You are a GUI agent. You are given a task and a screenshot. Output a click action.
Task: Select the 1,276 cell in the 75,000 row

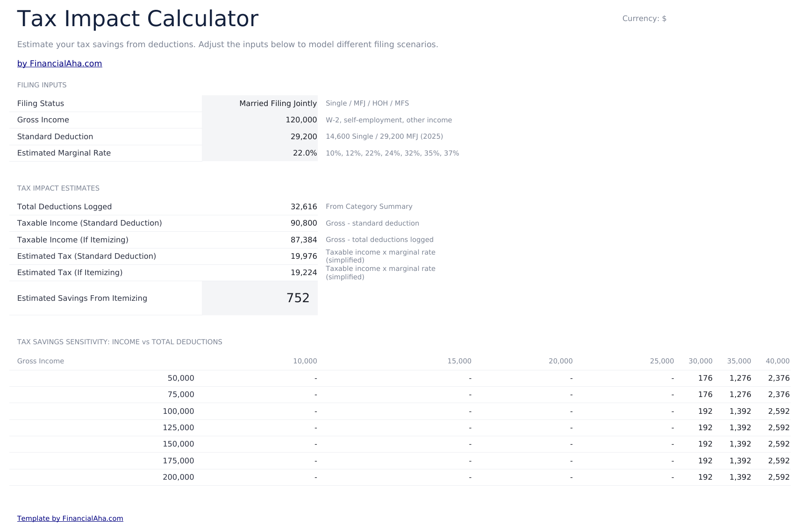pos(740,395)
